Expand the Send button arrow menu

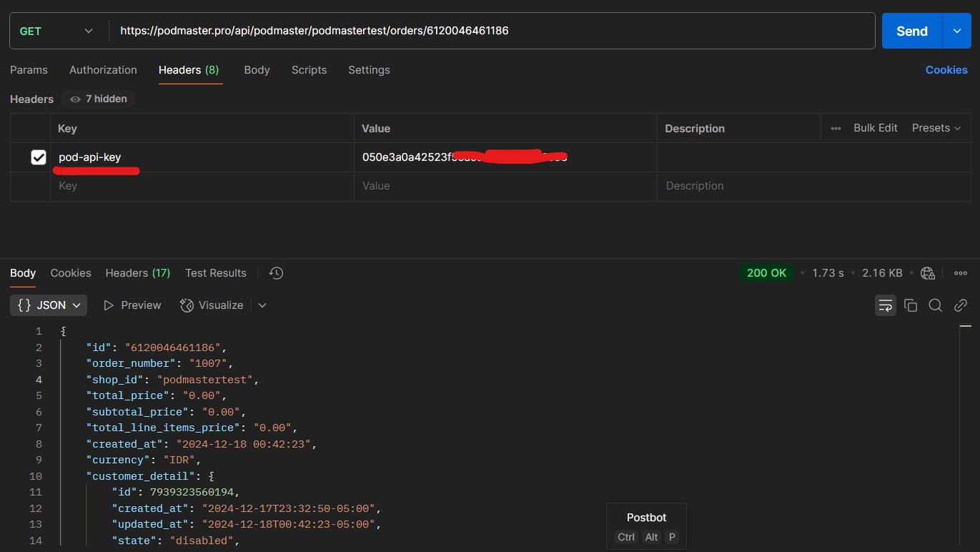pos(957,31)
